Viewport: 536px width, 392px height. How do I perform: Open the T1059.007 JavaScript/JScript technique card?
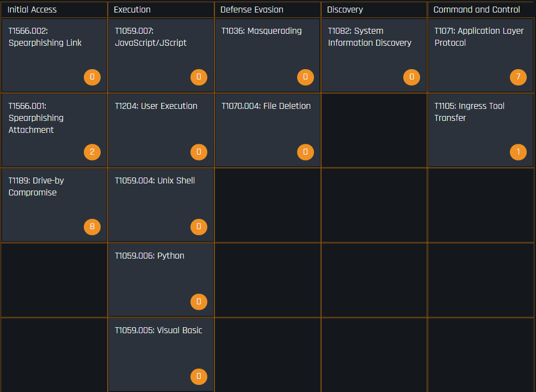pyautogui.click(x=161, y=55)
